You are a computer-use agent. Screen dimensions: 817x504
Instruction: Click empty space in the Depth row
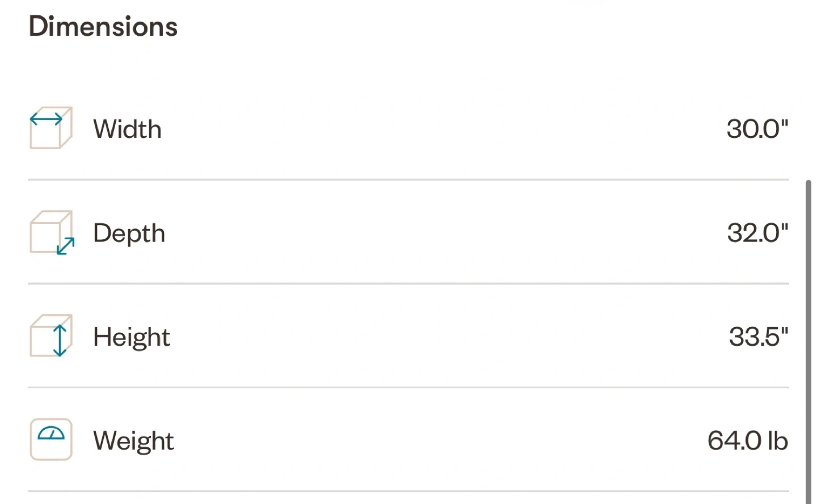[x=443, y=232]
